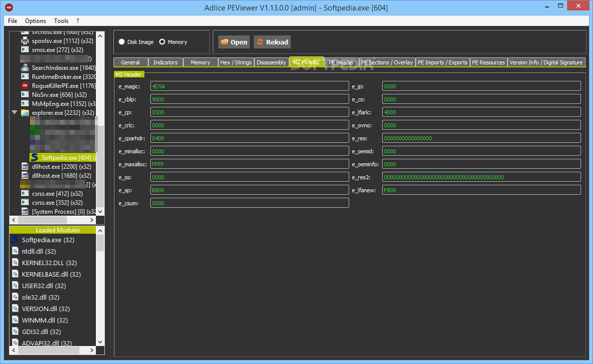
Task: Click the GDI32.dll module icon
Action: [15, 331]
